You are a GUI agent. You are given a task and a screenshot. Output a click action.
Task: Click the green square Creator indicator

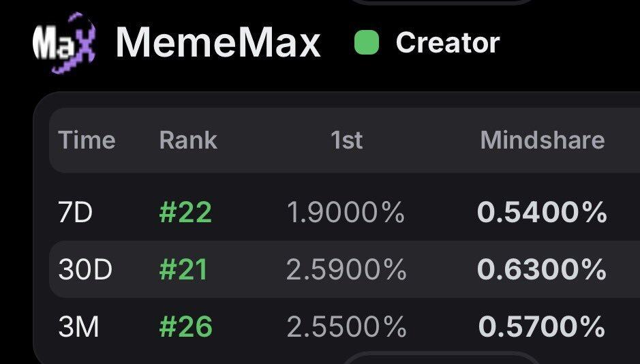pyautogui.click(x=367, y=43)
